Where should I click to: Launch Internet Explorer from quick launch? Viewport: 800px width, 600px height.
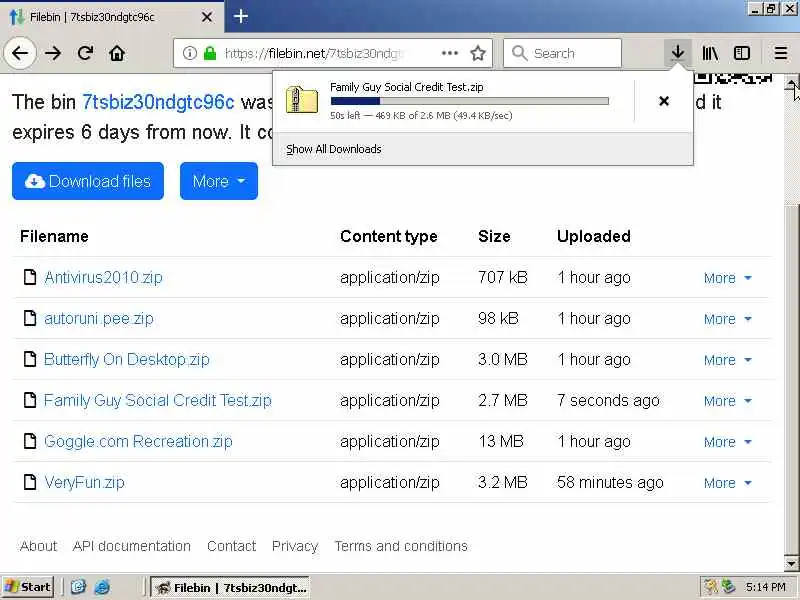(x=102, y=587)
